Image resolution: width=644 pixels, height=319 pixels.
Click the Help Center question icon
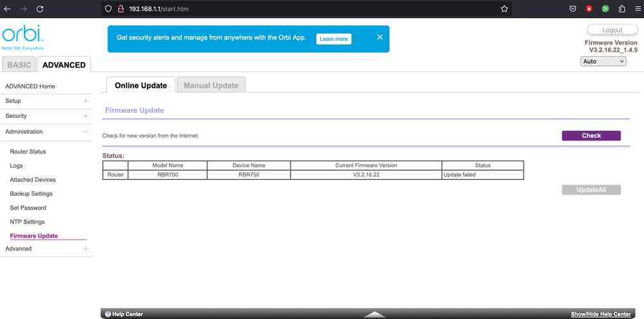[108, 314]
